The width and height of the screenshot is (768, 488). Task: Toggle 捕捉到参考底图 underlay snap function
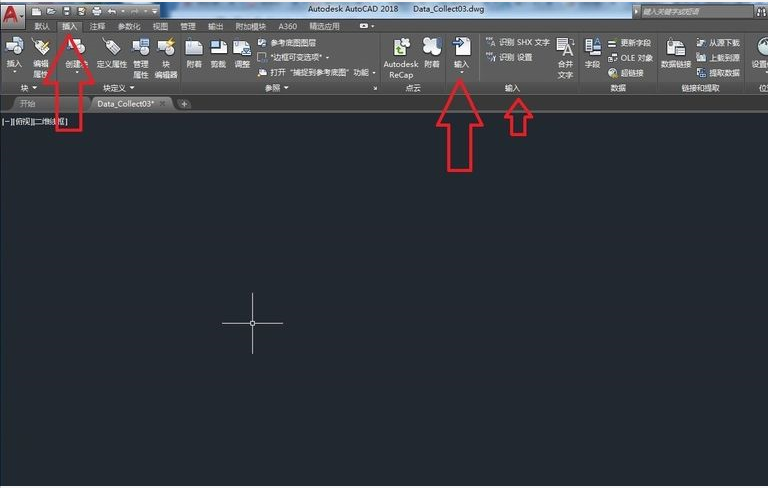click(311, 72)
